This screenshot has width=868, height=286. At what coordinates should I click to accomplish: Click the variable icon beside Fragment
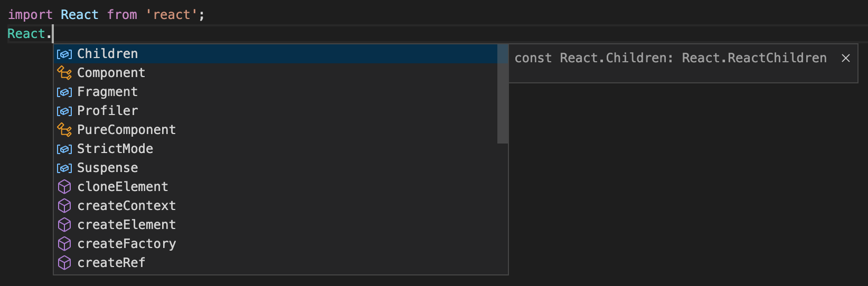coord(64,92)
